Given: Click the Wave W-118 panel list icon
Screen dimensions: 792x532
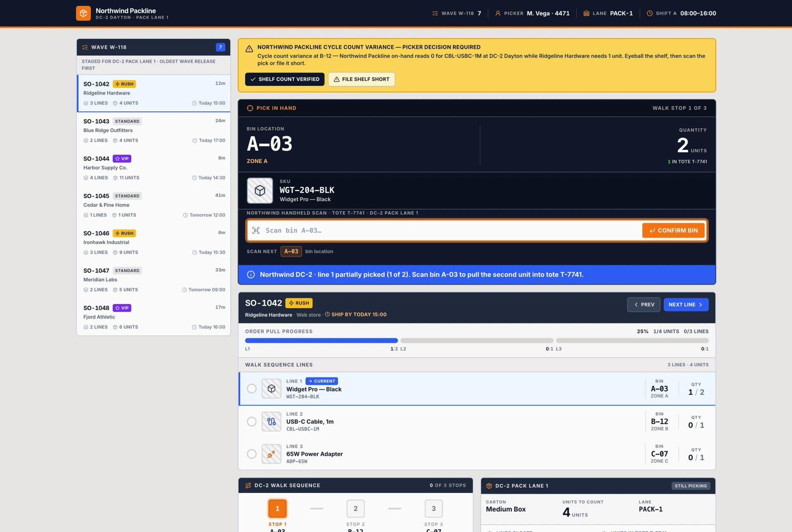Looking at the screenshot, I should coord(85,47).
